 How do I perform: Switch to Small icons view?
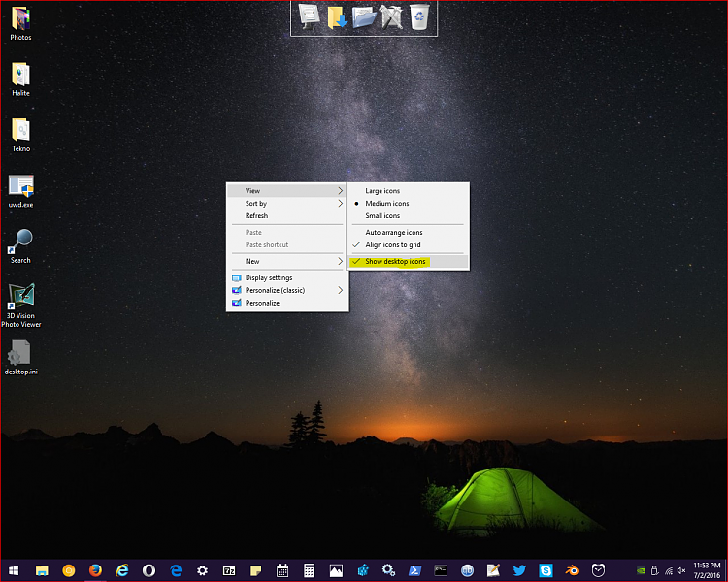click(x=408, y=215)
